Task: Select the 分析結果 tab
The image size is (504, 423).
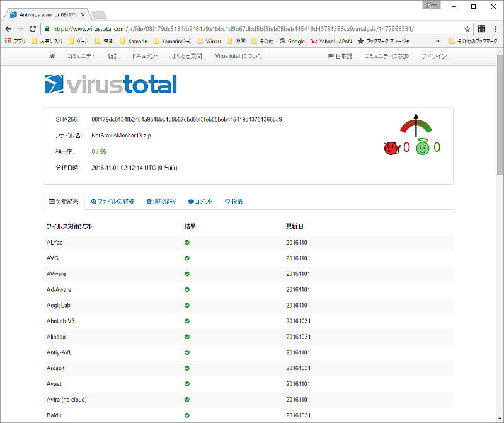Action: [64, 201]
